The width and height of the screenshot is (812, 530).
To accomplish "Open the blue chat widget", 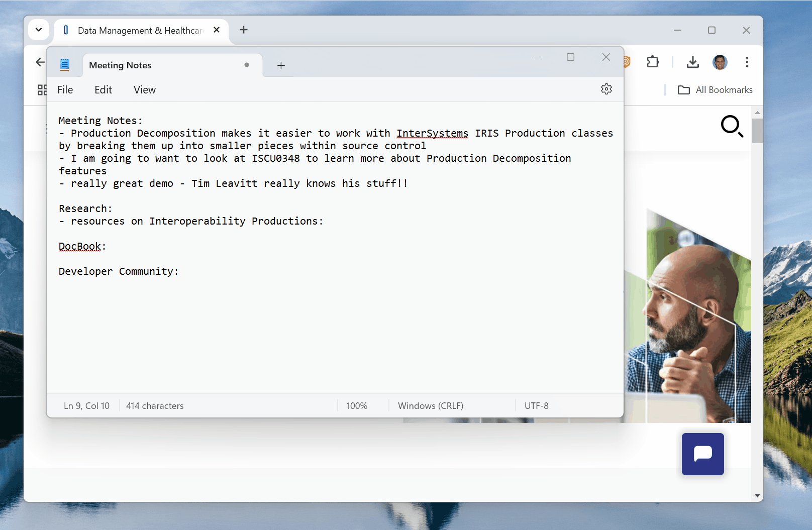I will pos(702,454).
